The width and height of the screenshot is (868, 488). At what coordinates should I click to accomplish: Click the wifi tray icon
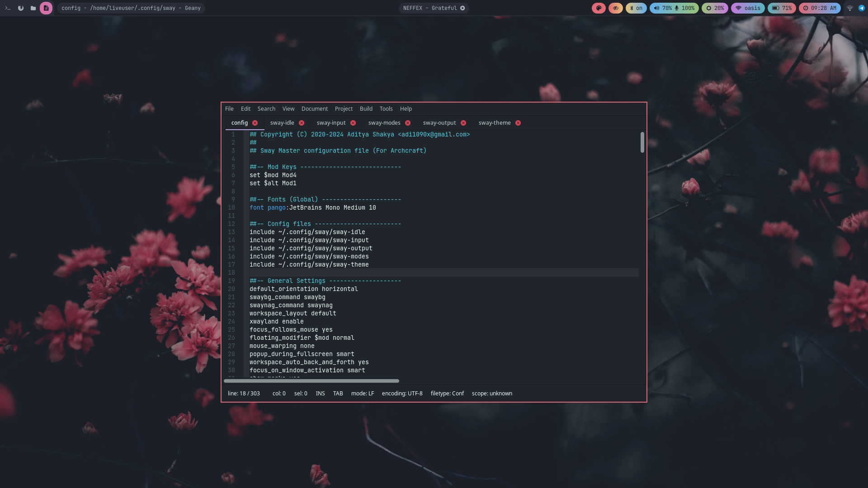tap(850, 8)
